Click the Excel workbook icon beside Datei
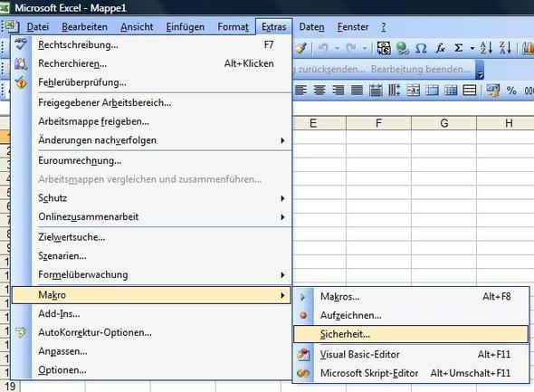The height and width of the screenshot is (392, 534). click(x=13, y=26)
